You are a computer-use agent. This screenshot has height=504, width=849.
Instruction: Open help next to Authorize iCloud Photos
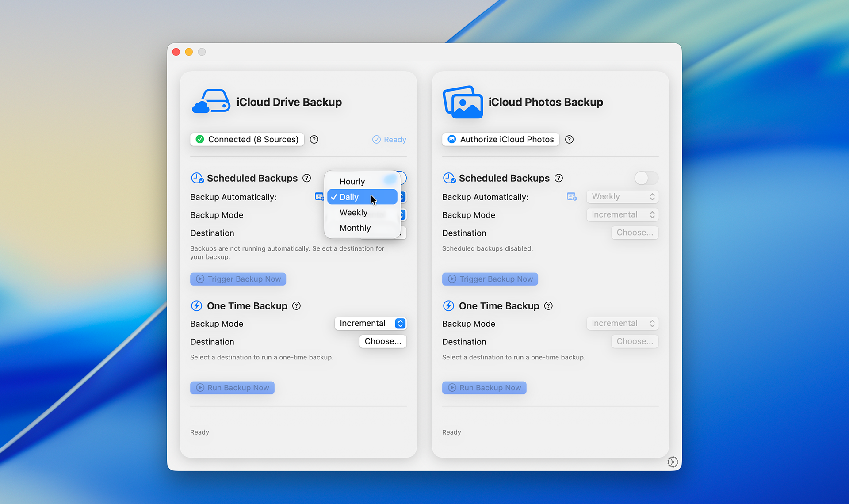tap(570, 139)
